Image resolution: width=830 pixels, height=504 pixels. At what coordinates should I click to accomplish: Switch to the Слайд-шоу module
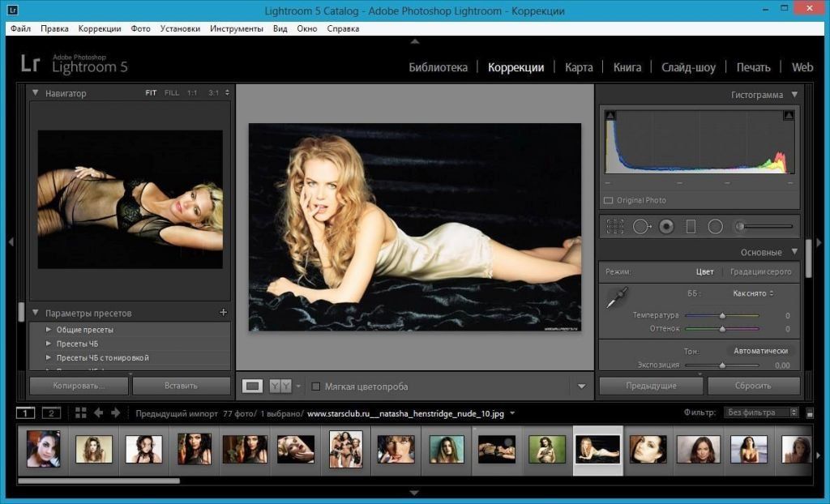coord(688,67)
